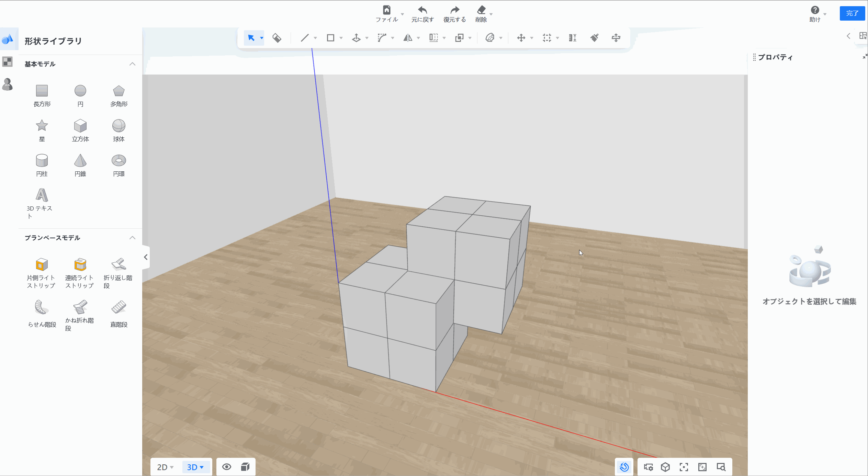
Task: Choose the mirror tool in toolbar
Action: (408, 38)
